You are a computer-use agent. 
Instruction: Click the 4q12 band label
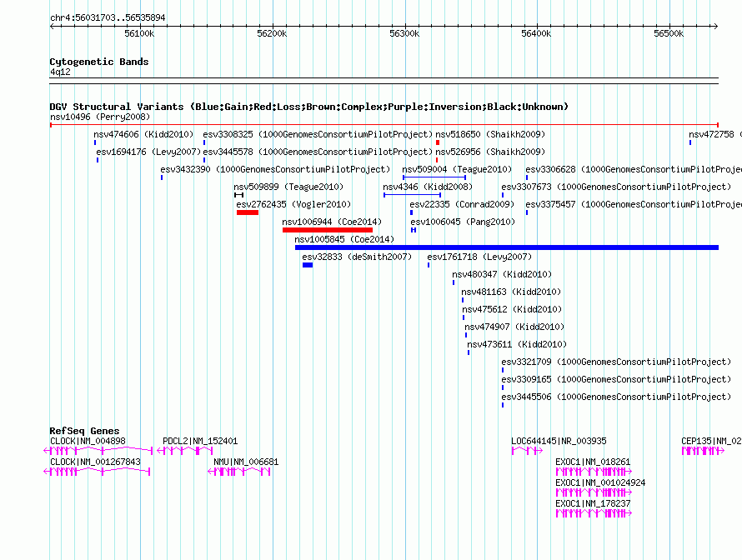pos(60,72)
